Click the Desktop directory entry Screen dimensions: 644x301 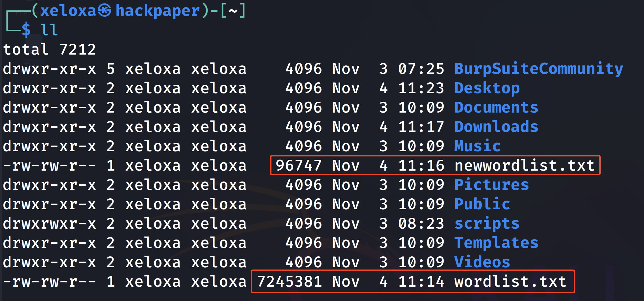[x=487, y=88]
